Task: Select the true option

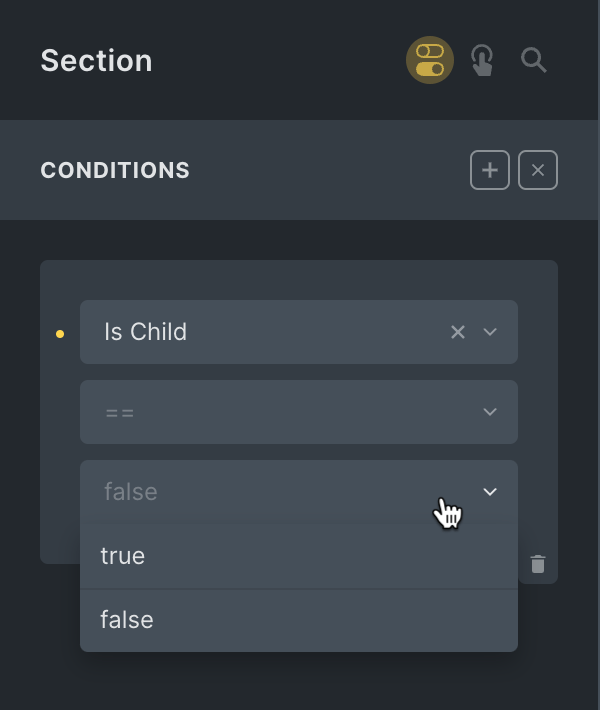Action: click(x=123, y=556)
